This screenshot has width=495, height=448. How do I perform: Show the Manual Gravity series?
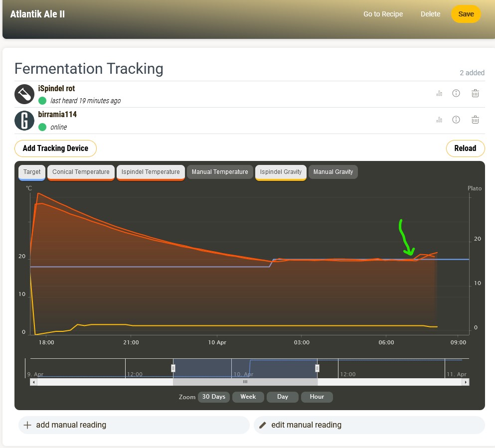coord(333,172)
